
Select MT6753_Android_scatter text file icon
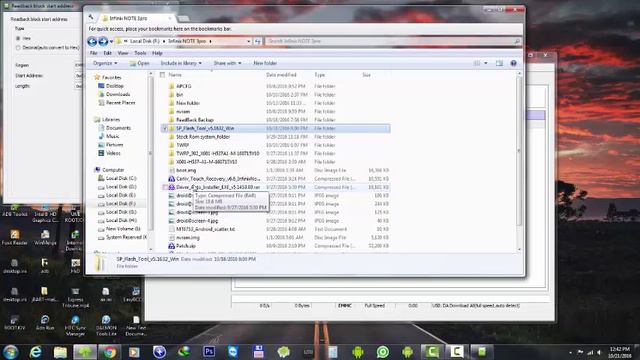coord(171,229)
